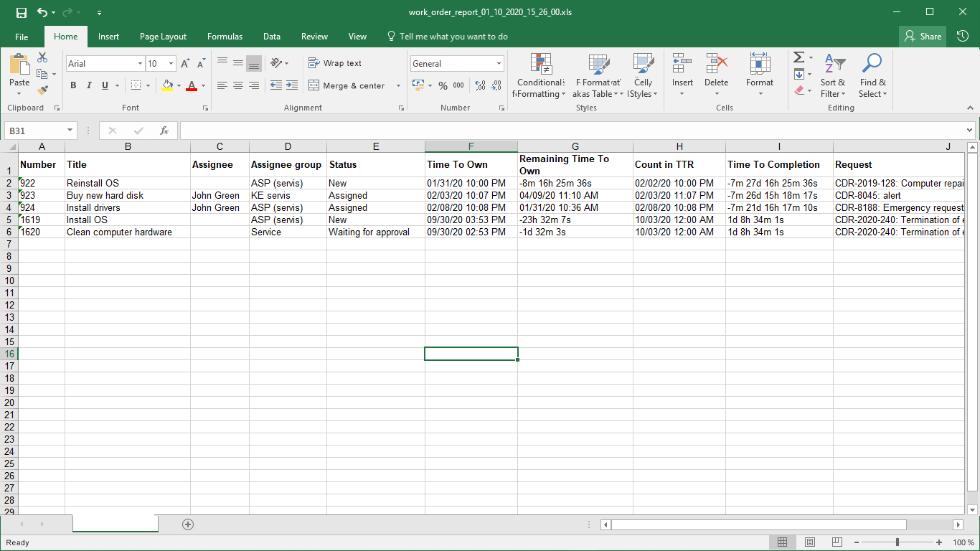Switch to the Review tab
Screen dimensions: 980x551
click(314, 37)
